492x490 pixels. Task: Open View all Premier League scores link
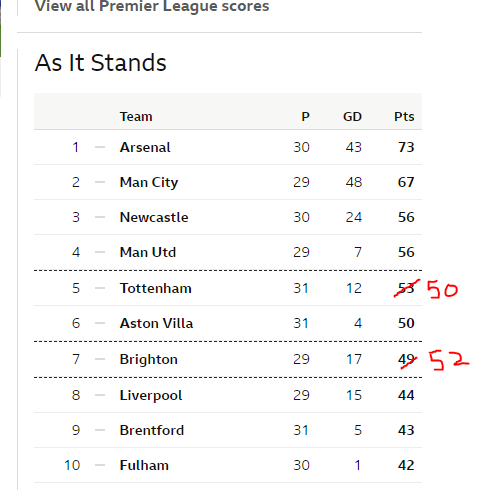(x=152, y=6)
